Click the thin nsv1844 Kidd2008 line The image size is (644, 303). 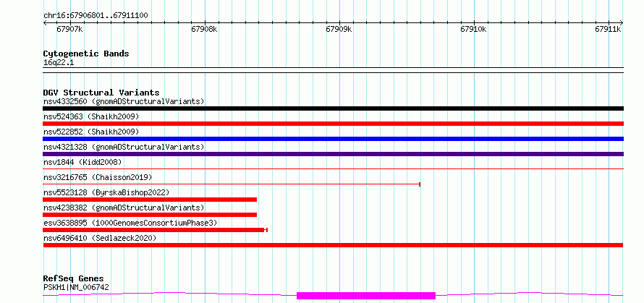(x=333, y=168)
